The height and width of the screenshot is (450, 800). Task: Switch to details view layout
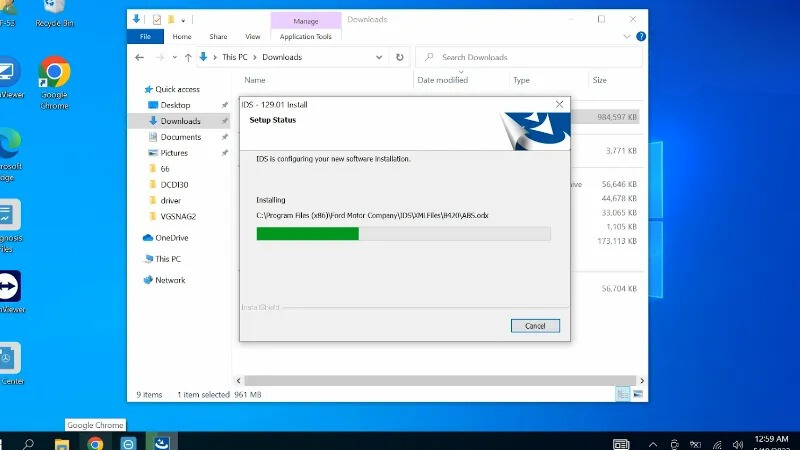coord(622,394)
